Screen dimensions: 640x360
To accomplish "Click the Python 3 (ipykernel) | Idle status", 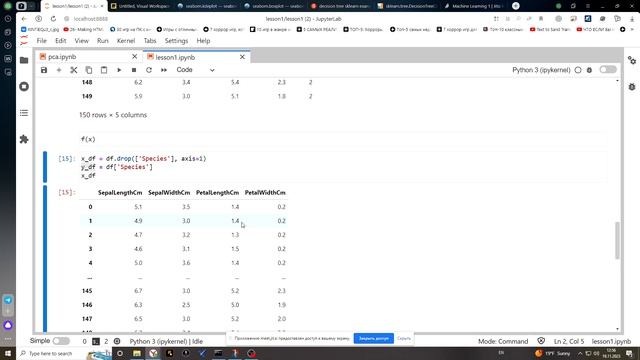I will (x=166, y=341).
